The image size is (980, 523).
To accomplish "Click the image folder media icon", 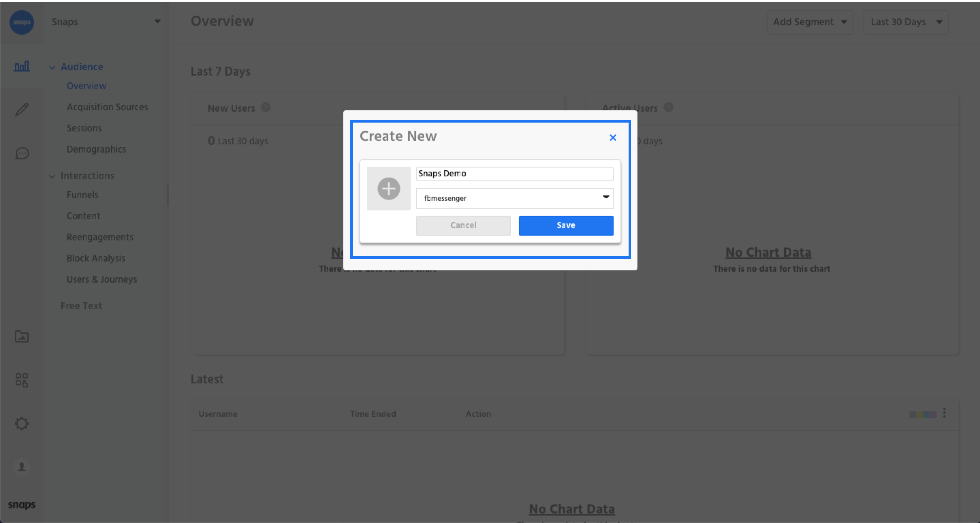I will point(22,337).
